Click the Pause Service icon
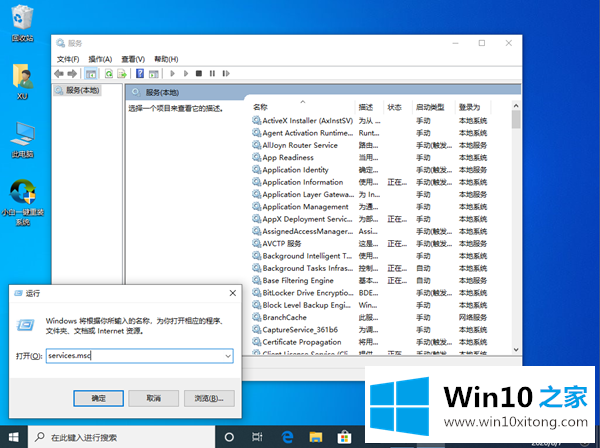This screenshot has width=600, height=448. click(212, 73)
